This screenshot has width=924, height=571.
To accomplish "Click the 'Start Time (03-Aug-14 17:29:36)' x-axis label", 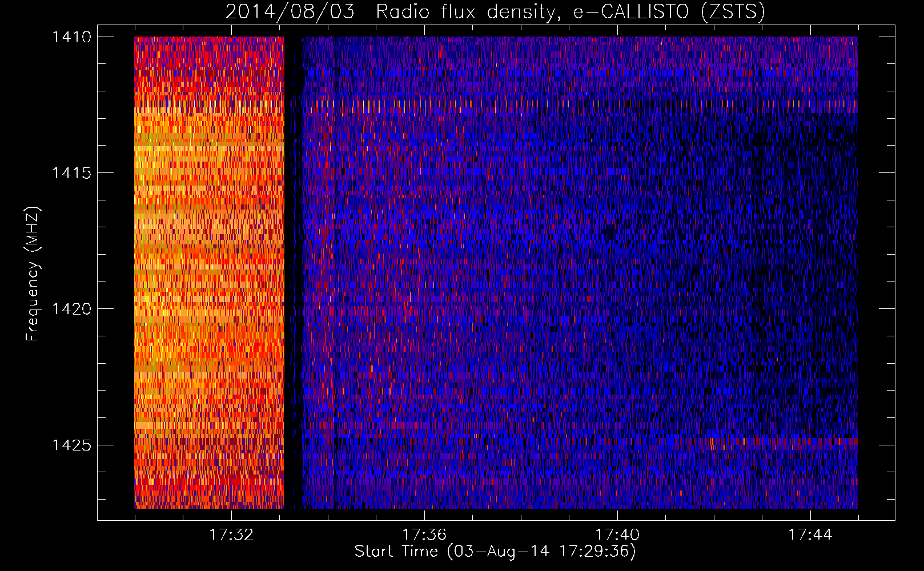I will point(495,552).
